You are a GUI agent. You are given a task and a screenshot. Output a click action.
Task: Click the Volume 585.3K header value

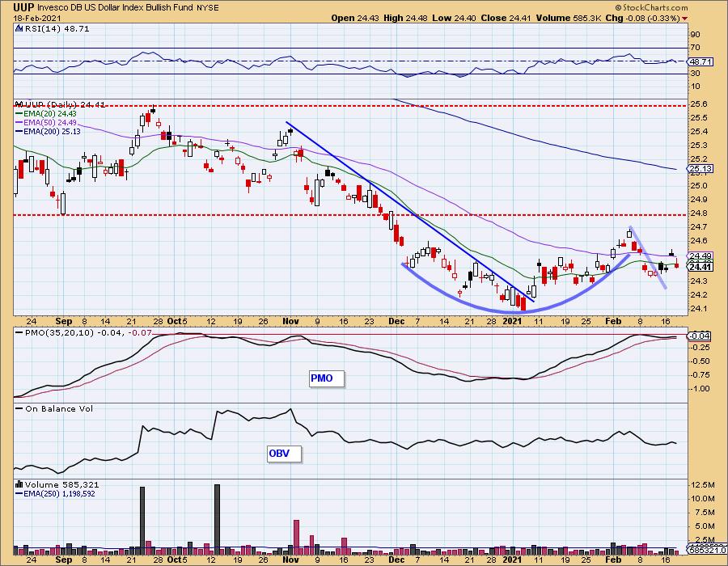[569, 18]
